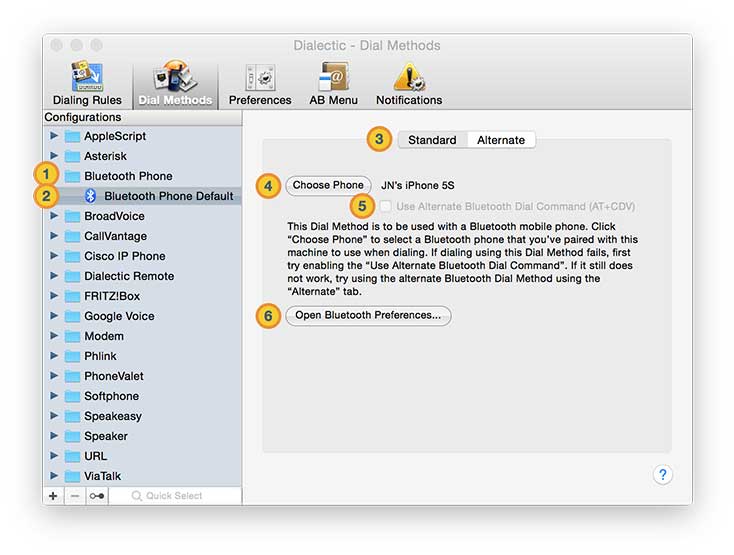
Task: Expand the Dialectic Remote group triangle
Action: pyautogui.click(x=54, y=276)
